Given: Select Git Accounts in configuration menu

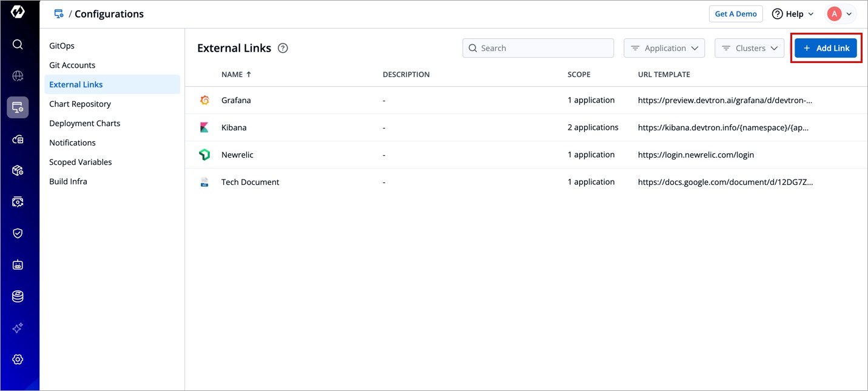Looking at the screenshot, I should [72, 65].
